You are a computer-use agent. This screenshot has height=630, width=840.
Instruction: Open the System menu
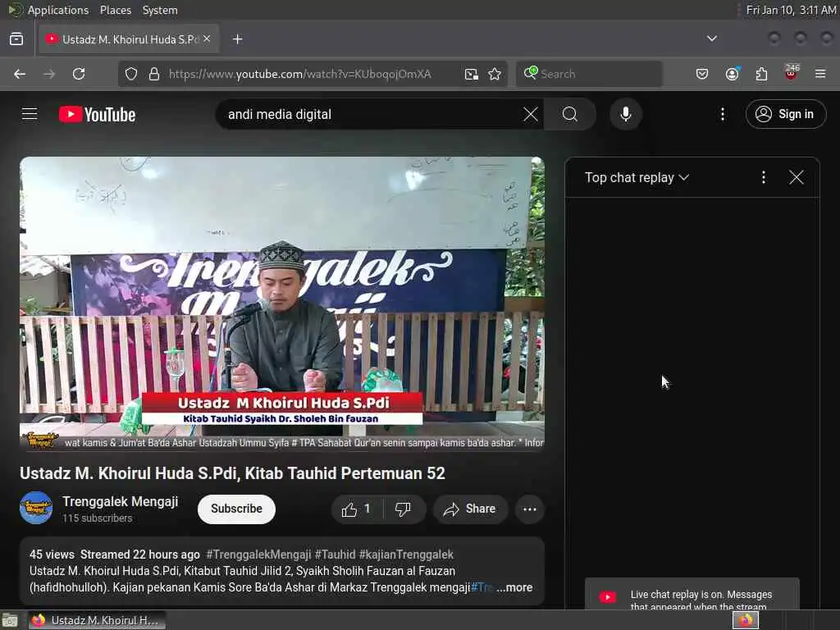(160, 10)
